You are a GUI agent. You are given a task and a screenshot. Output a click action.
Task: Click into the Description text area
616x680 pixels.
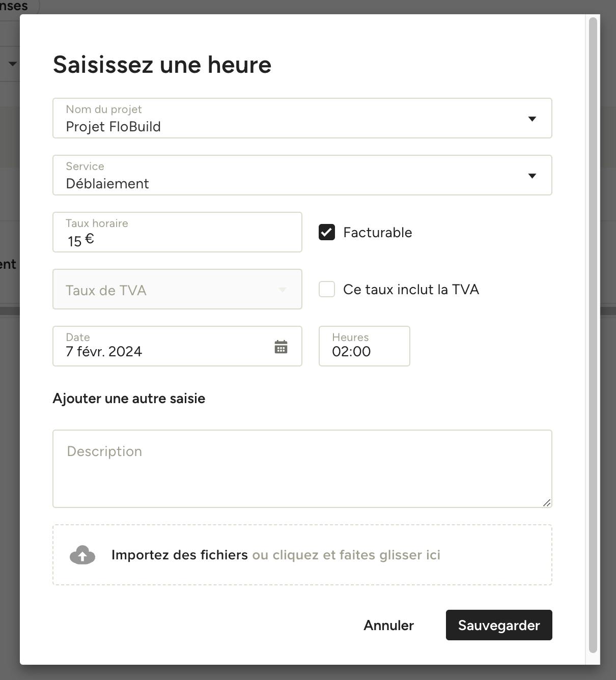[302, 469]
